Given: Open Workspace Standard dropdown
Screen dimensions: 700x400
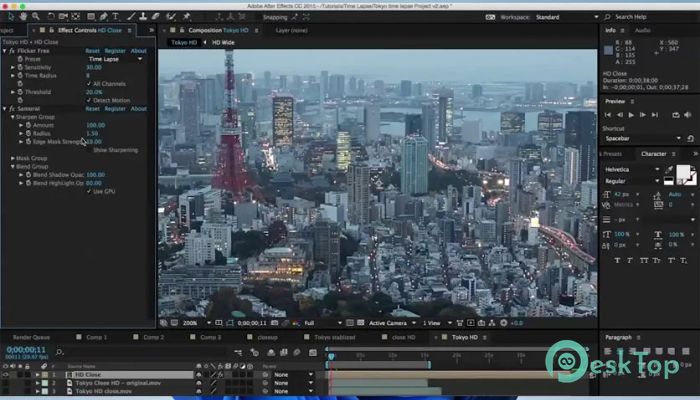Looking at the screenshot, I should (x=567, y=17).
